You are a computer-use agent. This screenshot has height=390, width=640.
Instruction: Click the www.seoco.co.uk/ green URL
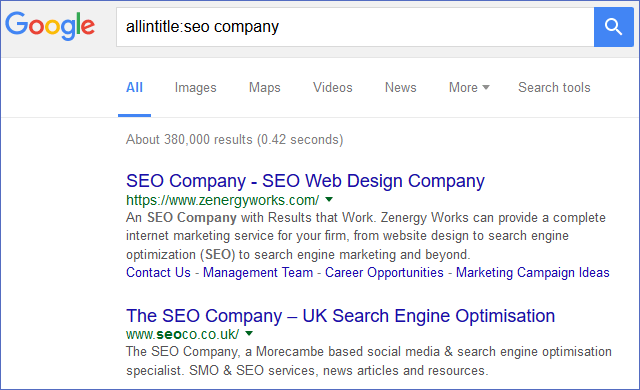pyautogui.click(x=182, y=334)
